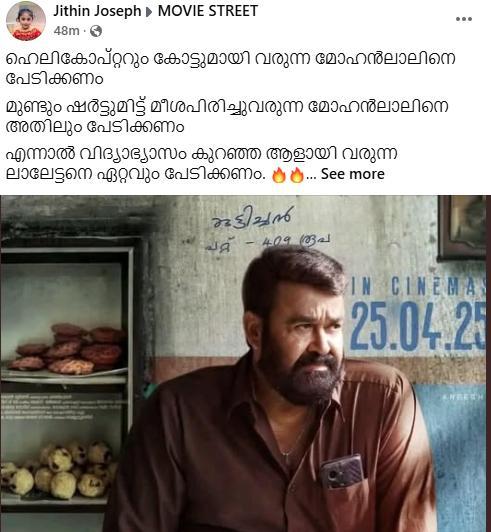Screen dimensions: 491x532
Task: Click the fire emojis in the post
Action: pyautogui.click(x=288, y=175)
